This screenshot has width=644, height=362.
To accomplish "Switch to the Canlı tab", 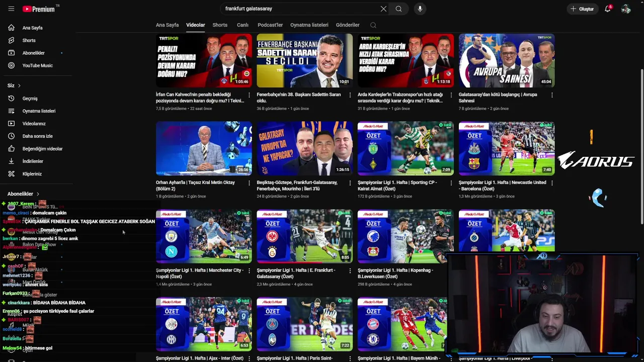I will pos(243,25).
